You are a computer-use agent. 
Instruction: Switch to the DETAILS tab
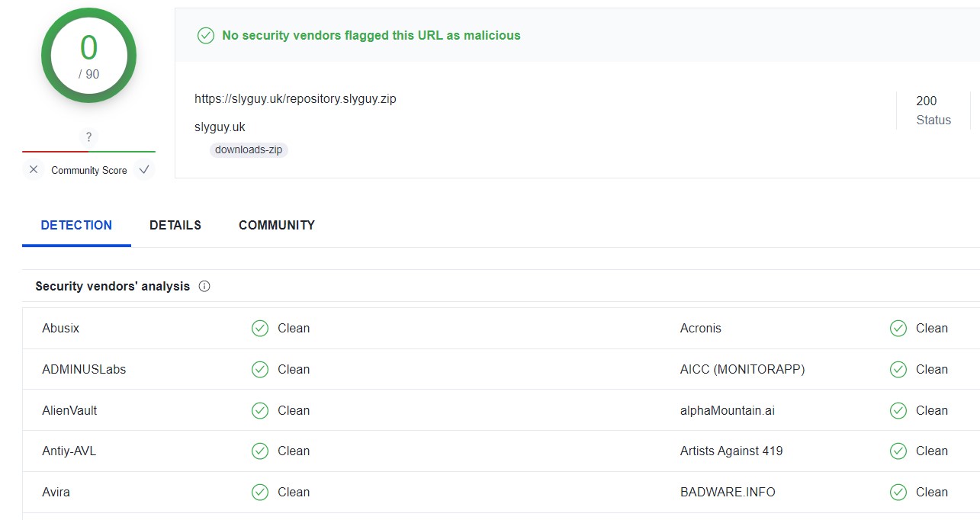coord(175,225)
